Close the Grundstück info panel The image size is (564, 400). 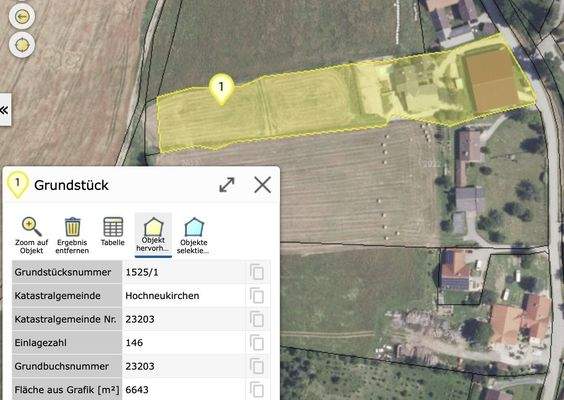tap(262, 185)
